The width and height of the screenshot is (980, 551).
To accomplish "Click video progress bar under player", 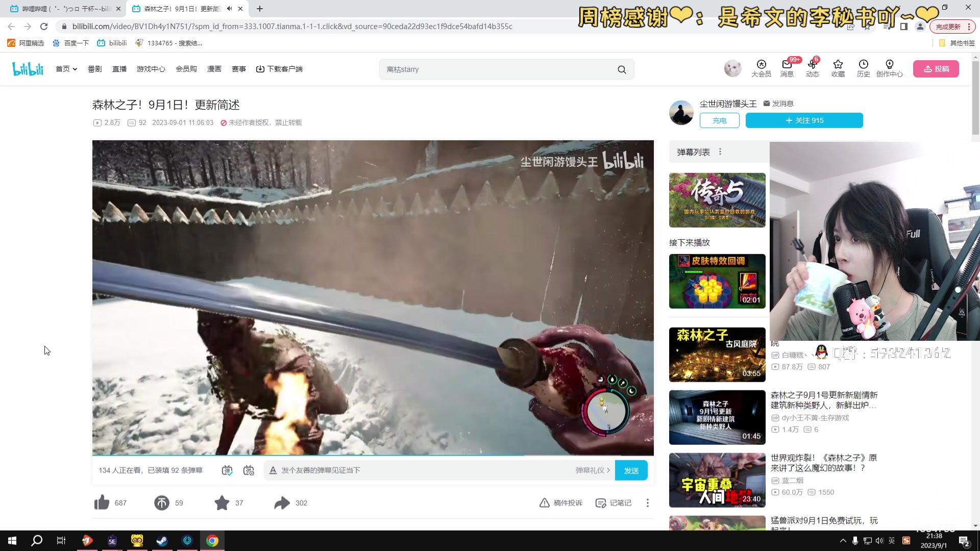I will 373,455.
